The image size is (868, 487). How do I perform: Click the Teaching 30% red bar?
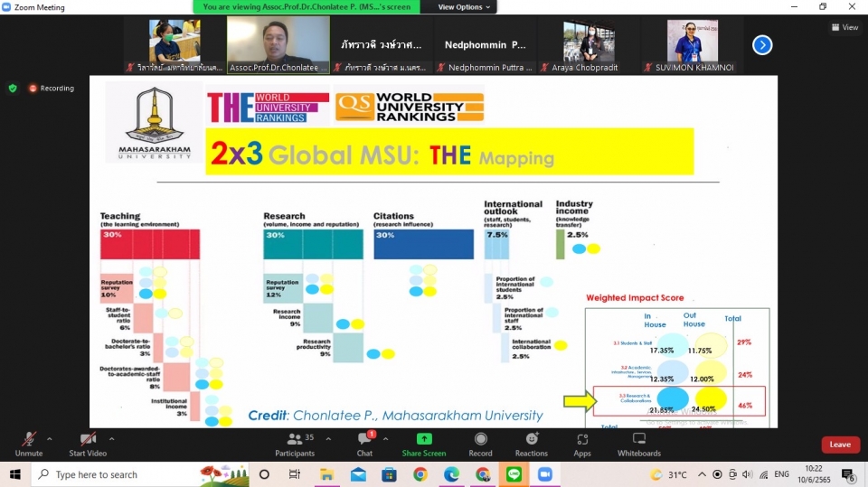[150, 244]
